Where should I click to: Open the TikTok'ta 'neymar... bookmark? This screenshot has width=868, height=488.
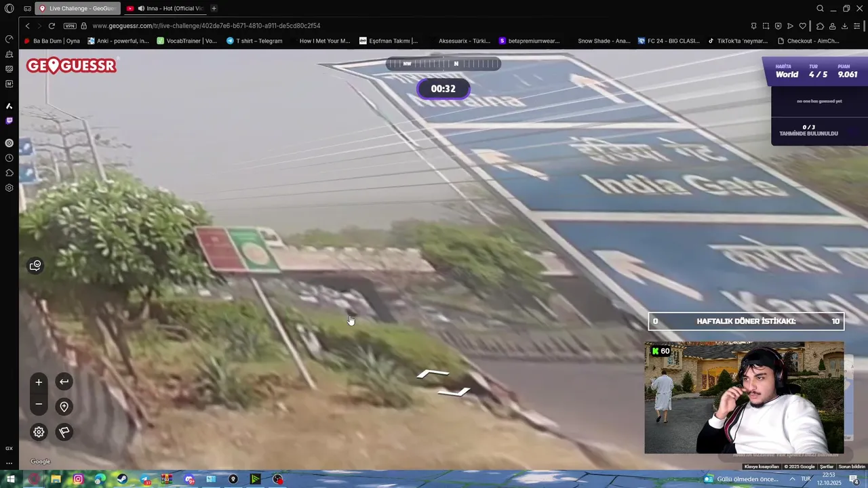pyautogui.click(x=738, y=41)
